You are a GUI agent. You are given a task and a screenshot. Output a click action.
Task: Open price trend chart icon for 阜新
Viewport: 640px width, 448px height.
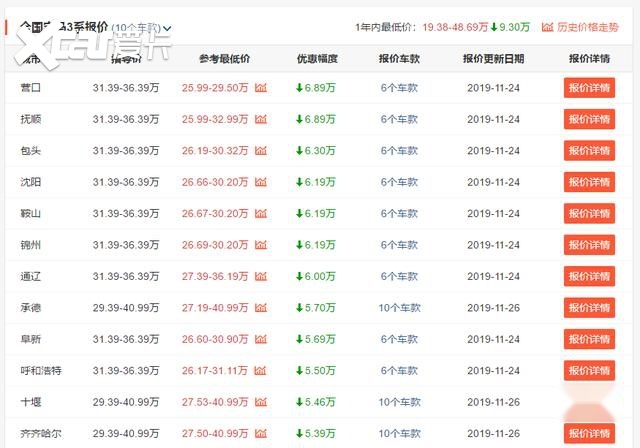261,339
